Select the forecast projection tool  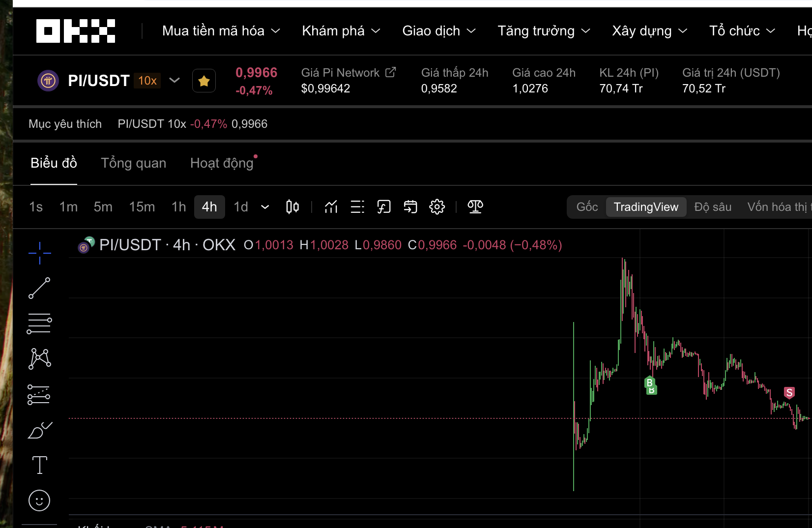[x=39, y=394]
